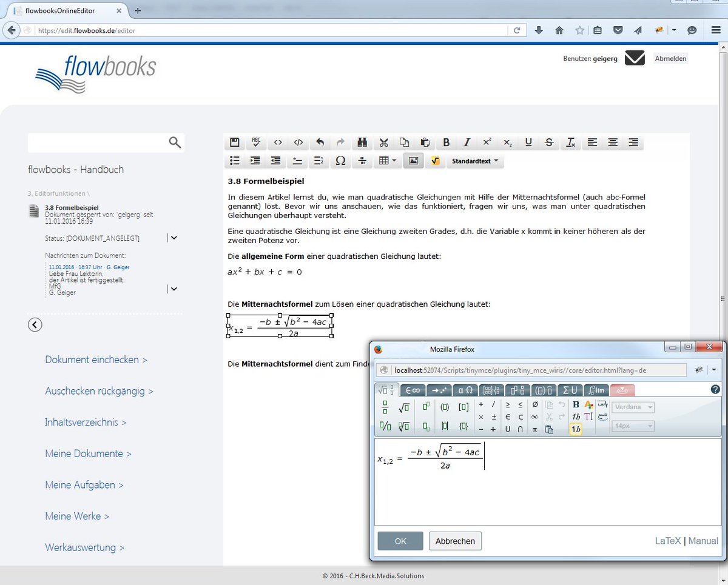
Task: Open the Greek letters tab
Action: (465, 390)
